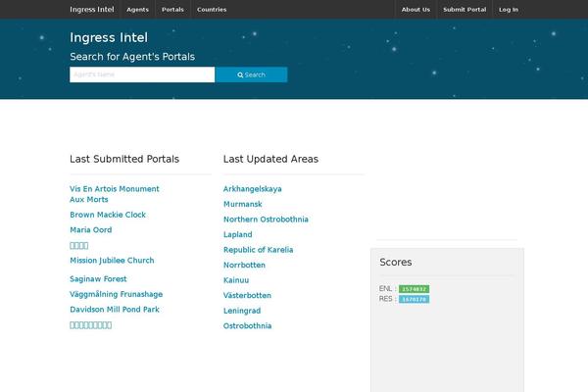
Task: Open Vis En Artois Monument Aux Morts portal
Action: [x=115, y=194]
